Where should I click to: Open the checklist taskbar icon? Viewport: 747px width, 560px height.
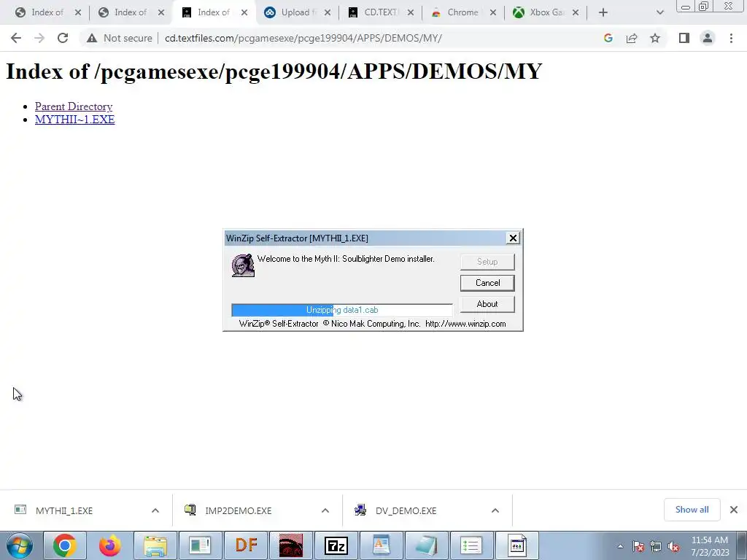(x=471, y=545)
